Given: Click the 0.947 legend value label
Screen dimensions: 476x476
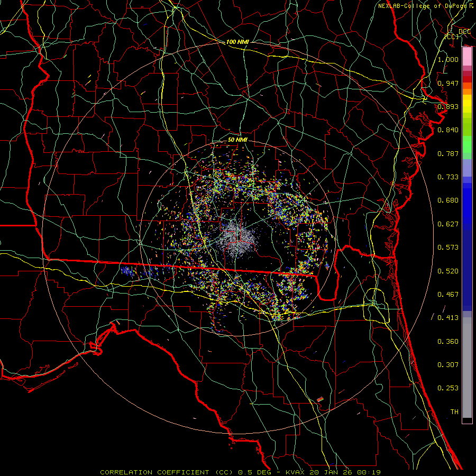Looking at the screenshot, I should 448,83.
